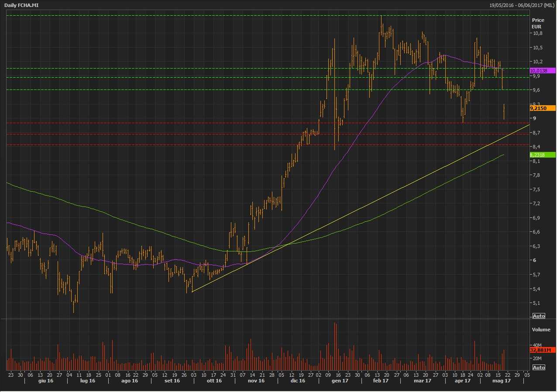
Task: Click the 10,8 price axis label
Action: (537, 33)
